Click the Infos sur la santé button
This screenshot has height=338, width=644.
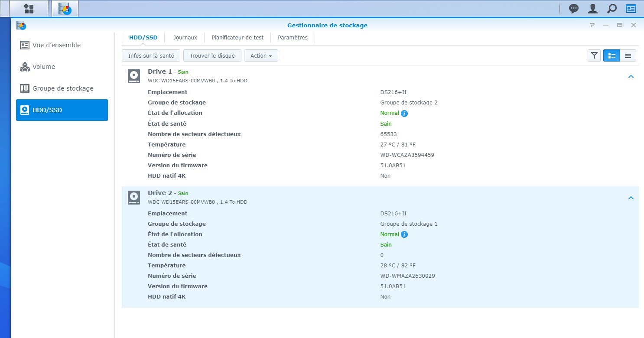click(x=151, y=55)
